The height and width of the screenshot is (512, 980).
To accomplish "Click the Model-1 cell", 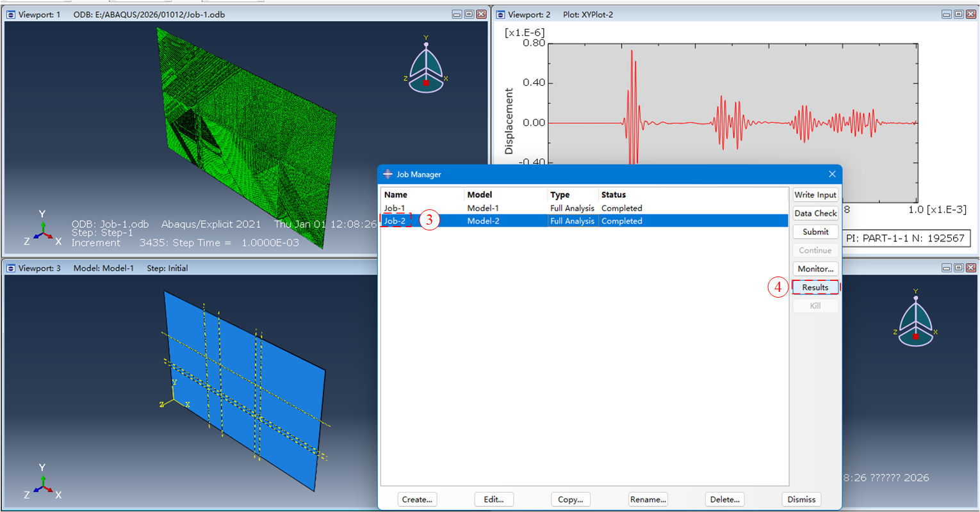I will pyautogui.click(x=483, y=208).
